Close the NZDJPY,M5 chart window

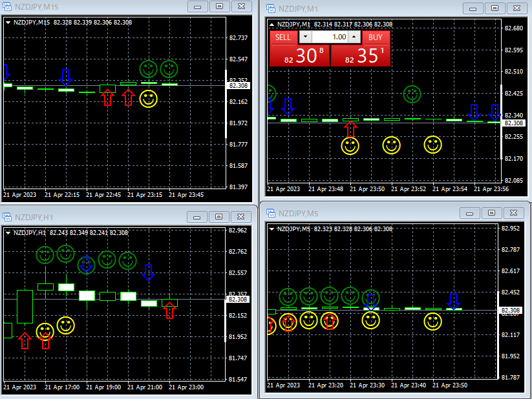pos(514,213)
